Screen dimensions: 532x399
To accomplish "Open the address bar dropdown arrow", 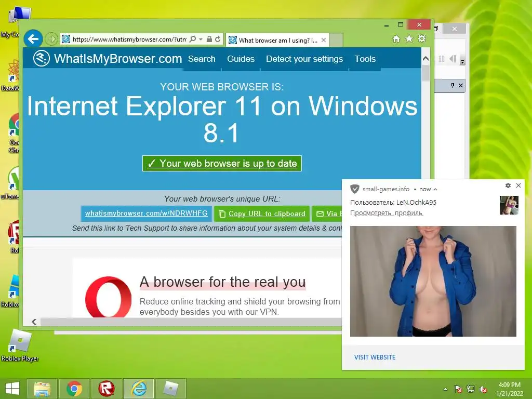I will pyautogui.click(x=201, y=39).
